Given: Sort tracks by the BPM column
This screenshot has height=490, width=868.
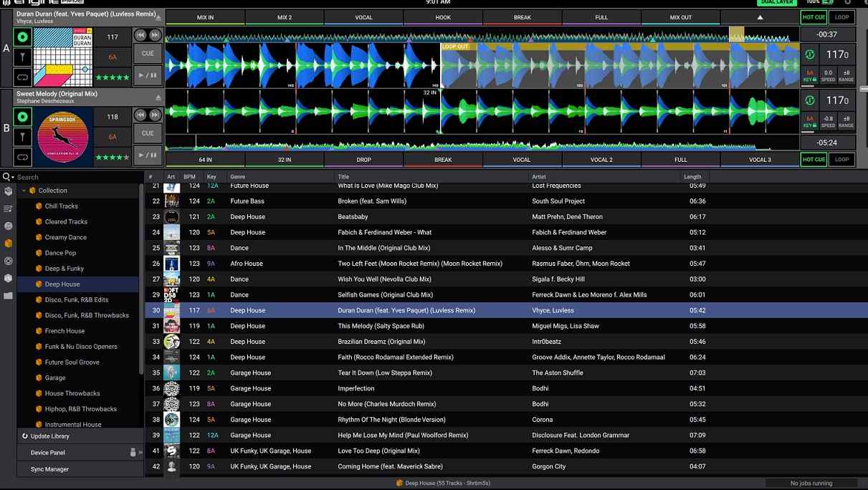Looking at the screenshot, I should [x=190, y=176].
